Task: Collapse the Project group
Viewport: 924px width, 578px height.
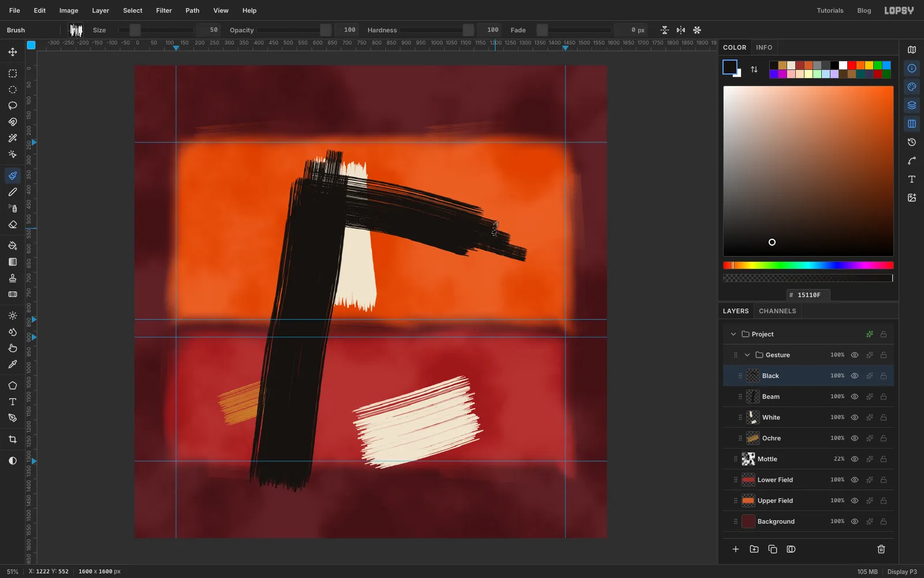Action: point(733,334)
